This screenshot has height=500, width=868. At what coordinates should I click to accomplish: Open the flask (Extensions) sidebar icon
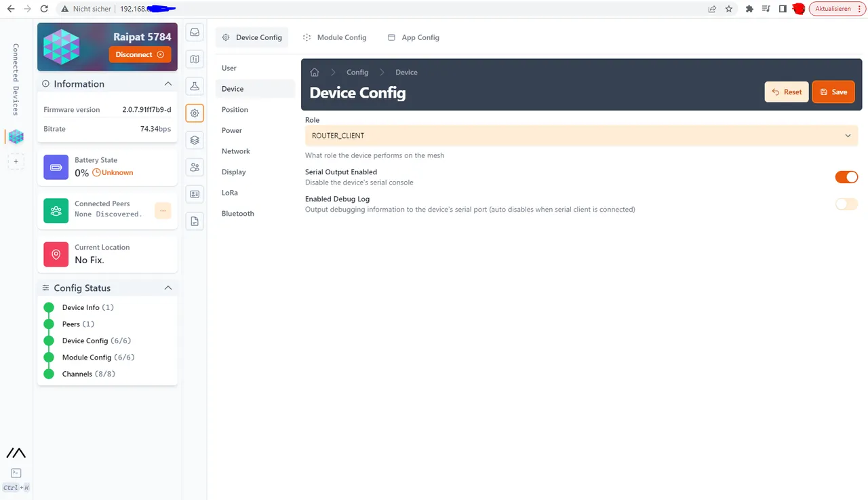pos(195,86)
